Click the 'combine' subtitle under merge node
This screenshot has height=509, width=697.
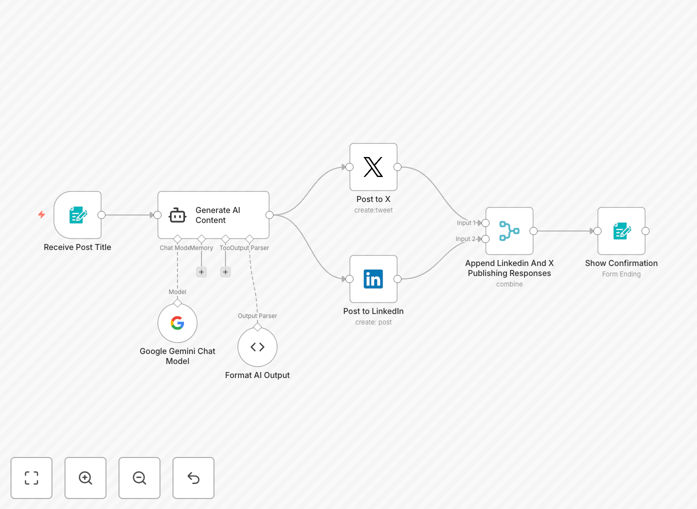tap(509, 284)
